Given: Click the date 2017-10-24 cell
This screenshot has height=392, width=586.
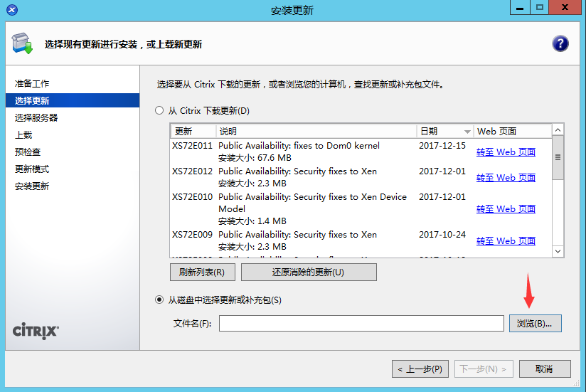Looking at the screenshot, I should (442, 234).
